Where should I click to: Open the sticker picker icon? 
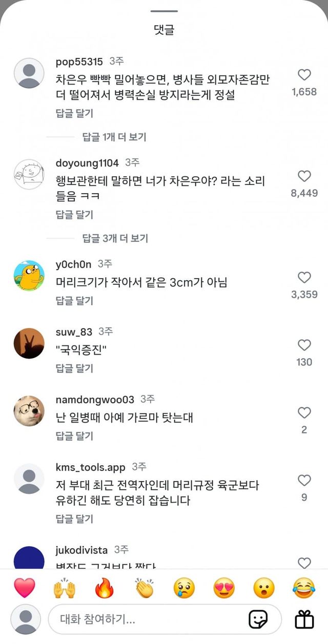coord(258,620)
